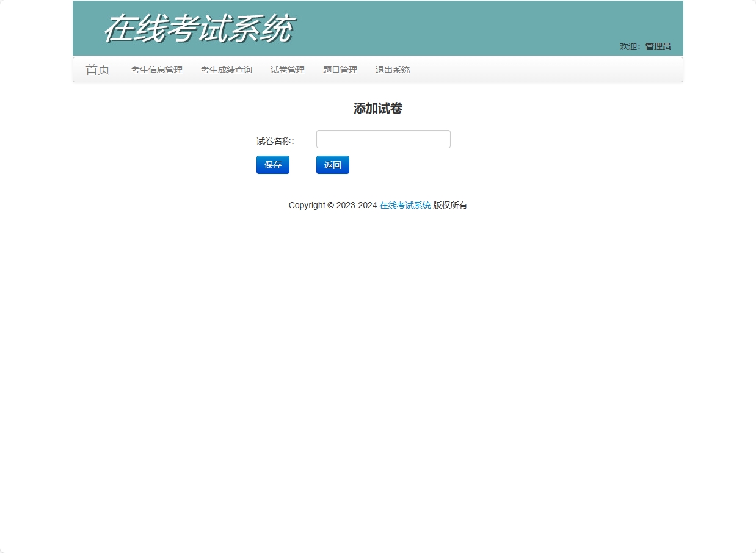This screenshot has width=756, height=553.
Task: Open student management from the navbar
Action: [156, 70]
